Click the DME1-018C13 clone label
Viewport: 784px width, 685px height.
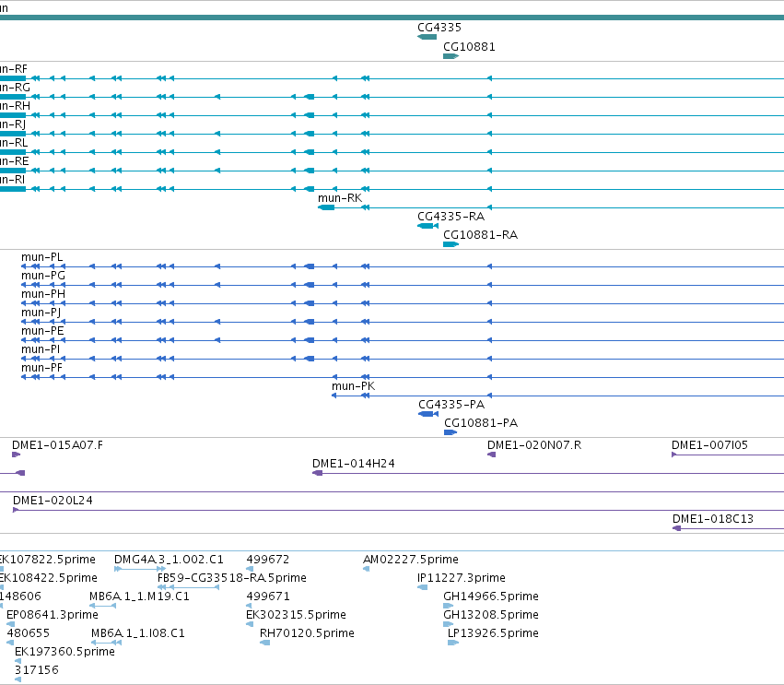(713, 519)
